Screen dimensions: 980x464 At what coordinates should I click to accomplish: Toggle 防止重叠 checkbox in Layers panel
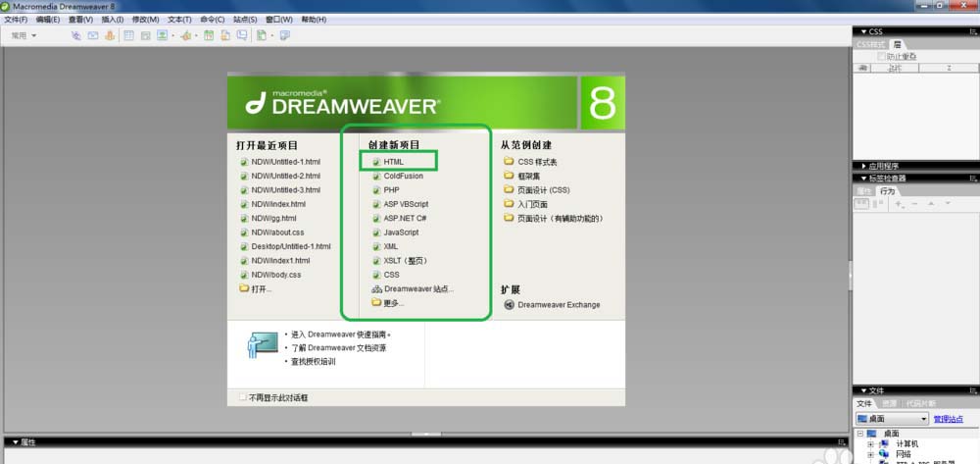click(x=881, y=56)
